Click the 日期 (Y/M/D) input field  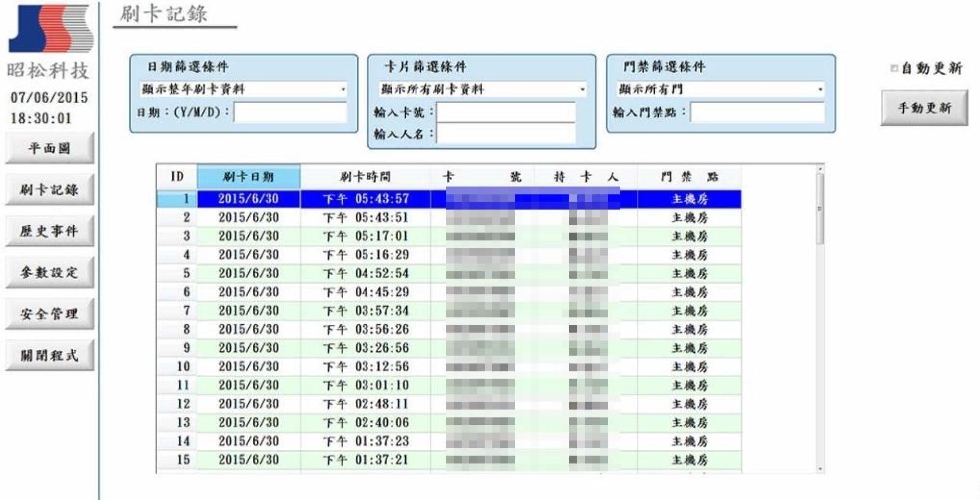(x=290, y=112)
